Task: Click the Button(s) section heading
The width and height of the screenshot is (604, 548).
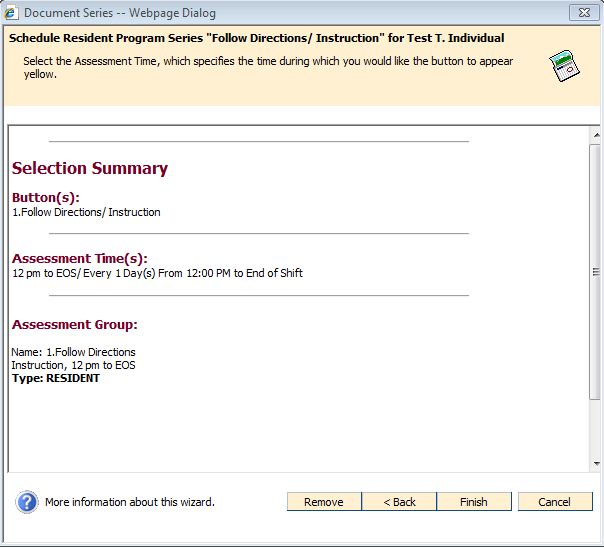Action: (x=46, y=197)
